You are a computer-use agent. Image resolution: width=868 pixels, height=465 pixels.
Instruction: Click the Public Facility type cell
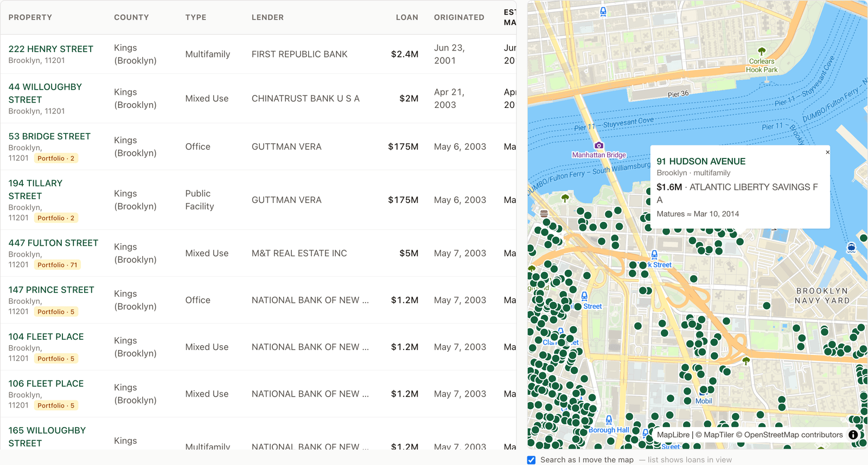[200, 200]
